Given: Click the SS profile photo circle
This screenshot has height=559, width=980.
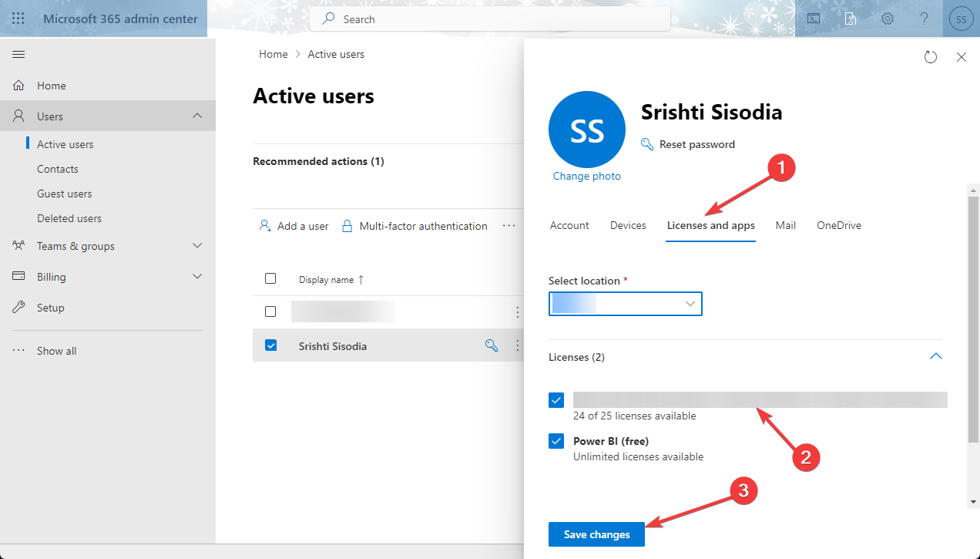Looking at the screenshot, I should (x=587, y=130).
